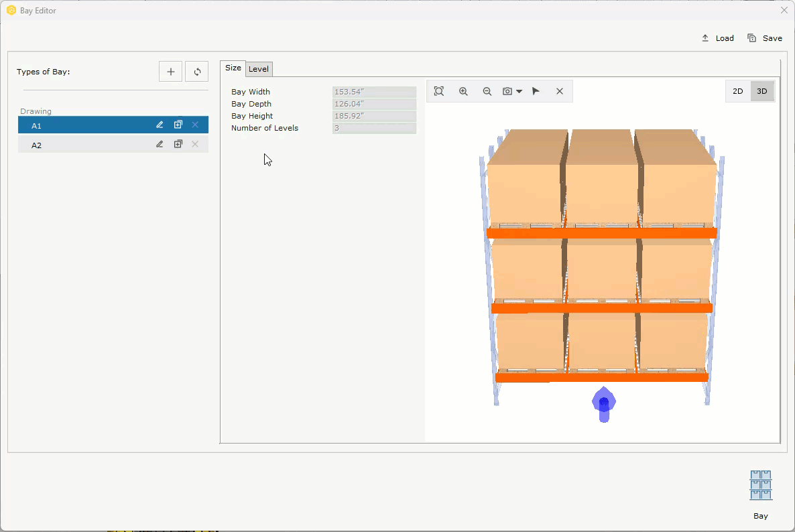Click the Number of Levels field
795x532 pixels.
[x=374, y=128]
